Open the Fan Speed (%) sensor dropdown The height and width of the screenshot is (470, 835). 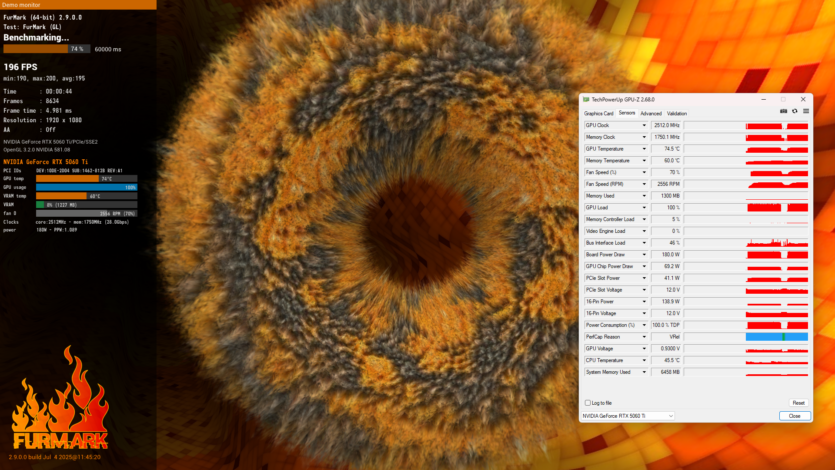pyautogui.click(x=644, y=172)
